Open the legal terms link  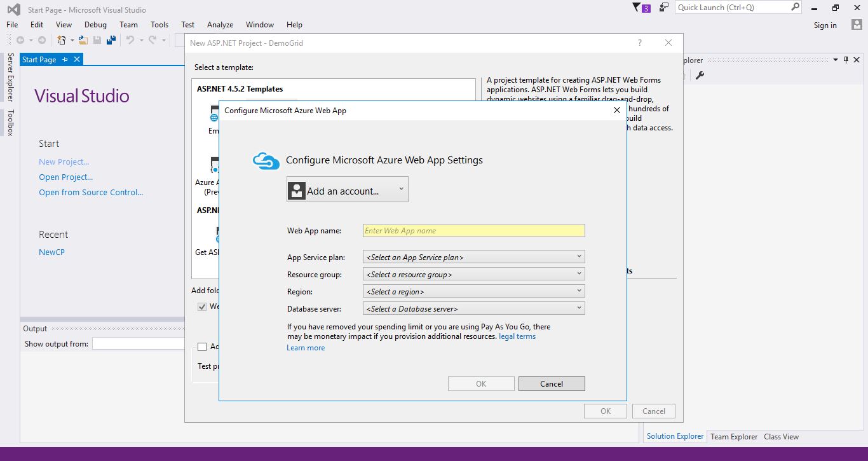(x=517, y=336)
